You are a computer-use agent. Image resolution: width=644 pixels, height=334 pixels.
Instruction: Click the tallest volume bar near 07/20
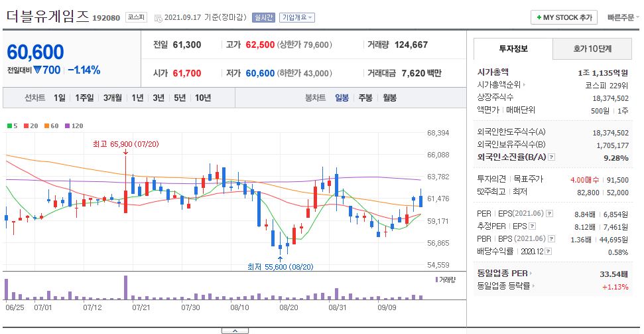125,288
